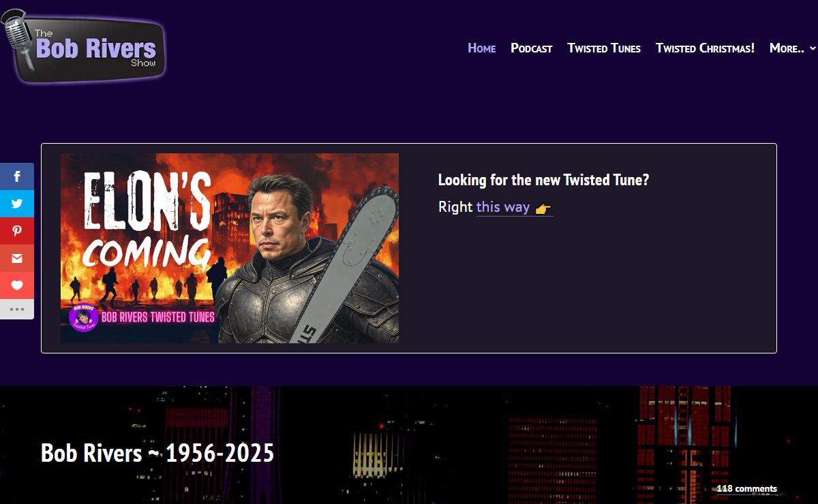Share by email using envelope icon
The height and width of the screenshot is (504, 818).
click(17, 258)
